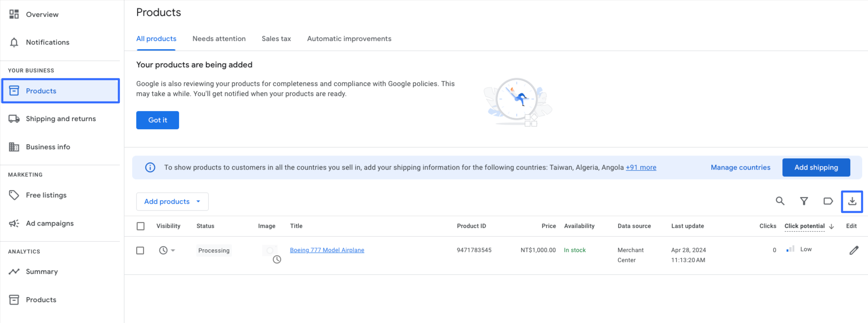
Task: Toggle the select-all checkbox in table header
Action: pos(141,226)
